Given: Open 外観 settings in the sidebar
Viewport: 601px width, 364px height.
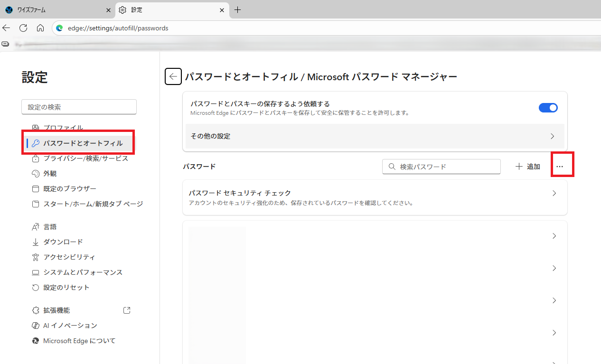Looking at the screenshot, I should pos(50,174).
